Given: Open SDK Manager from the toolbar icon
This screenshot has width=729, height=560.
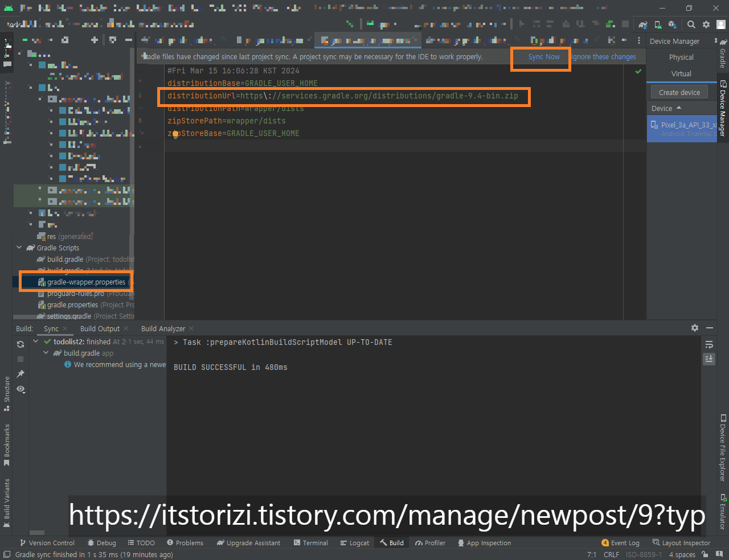Looking at the screenshot, I should [673, 24].
